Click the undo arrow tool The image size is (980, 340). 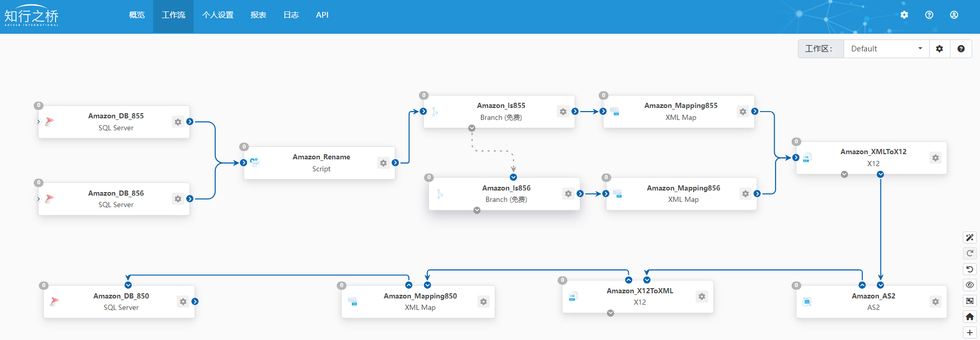pos(970,269)
